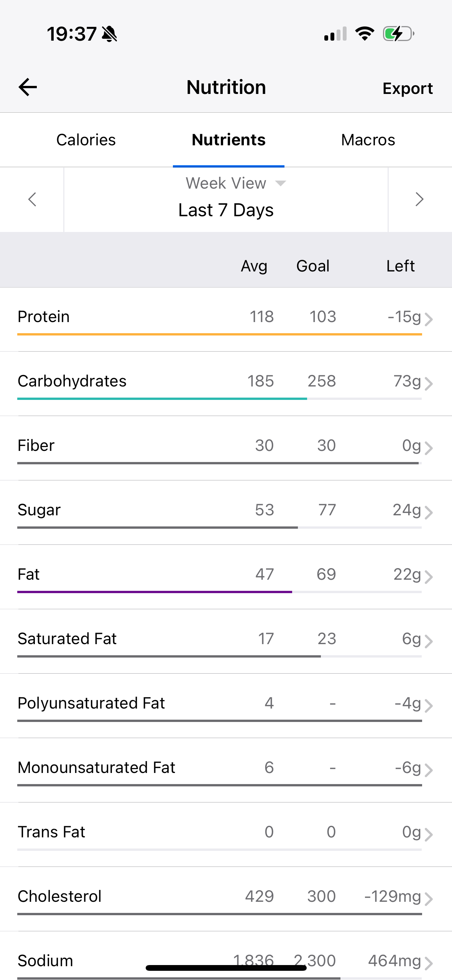The height and width of the screenshot is (980, 452).
Task: Tap the Wi-Fi status icon
Action: 365,34
